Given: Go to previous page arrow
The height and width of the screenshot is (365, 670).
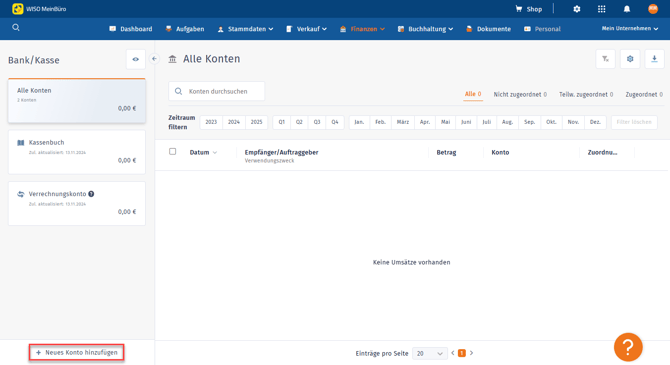Looking at the screenshot, I should coord(453,353).
